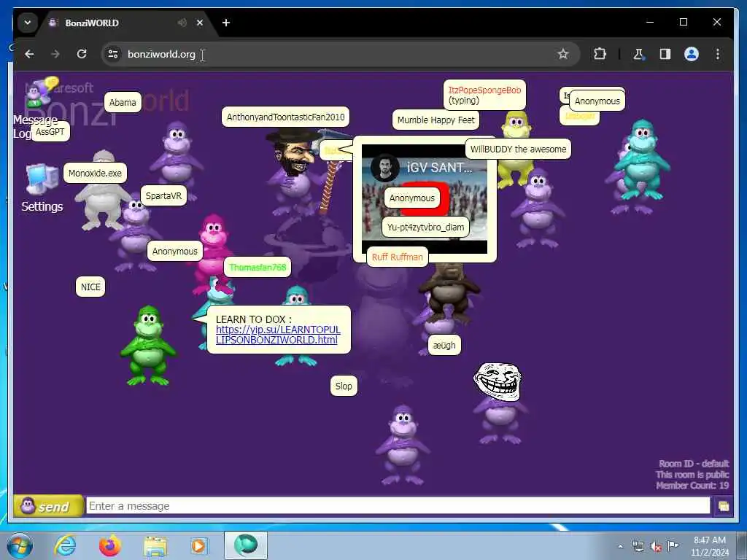
Task: Open Windows Explorer folder on taskbar
Action: coord(155,545)
